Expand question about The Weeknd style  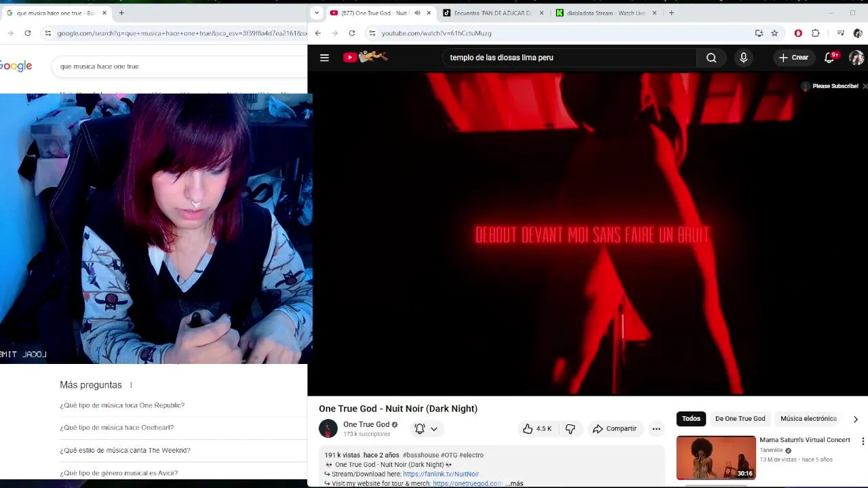[125, 450]
